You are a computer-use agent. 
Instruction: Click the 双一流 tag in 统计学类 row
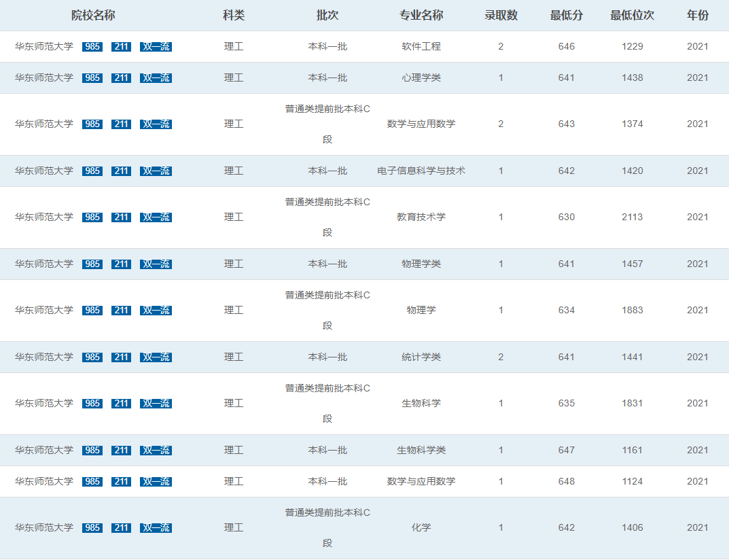point(156,357)
